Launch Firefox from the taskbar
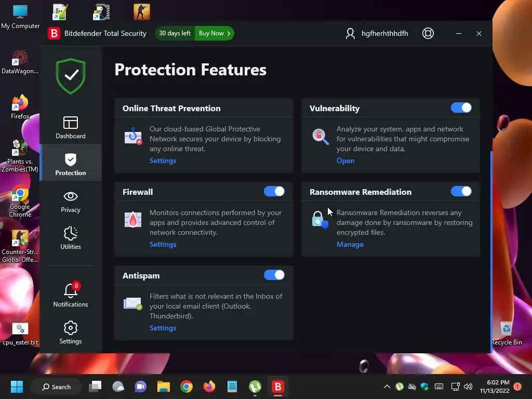This screenshot has height=399, width=532. click(x=209, y=387)
